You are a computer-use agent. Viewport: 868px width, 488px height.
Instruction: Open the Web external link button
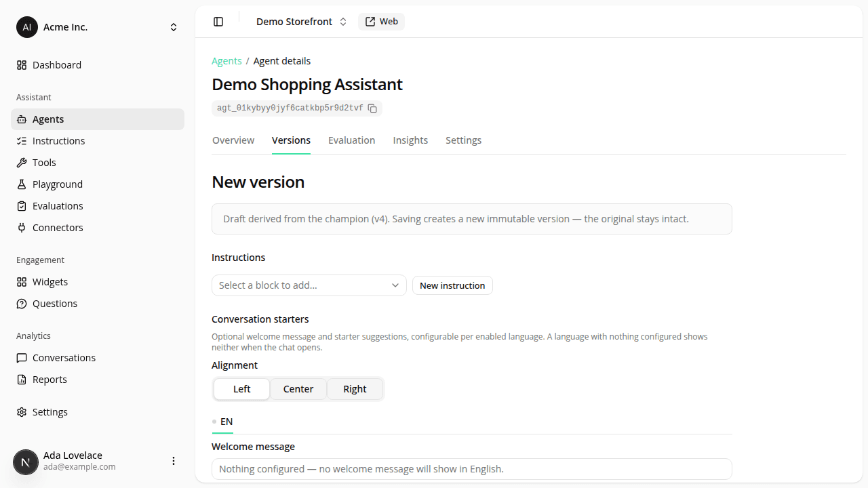click(x=381, y=22)
